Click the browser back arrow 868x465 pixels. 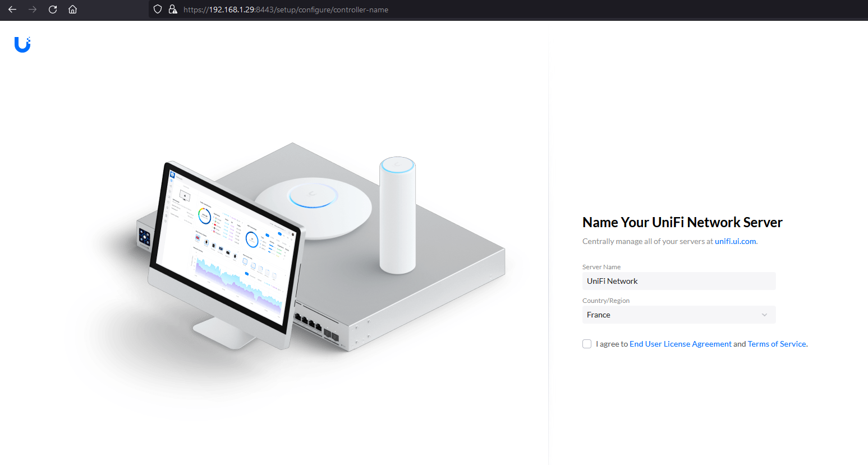pyautogui.click(x=12, y=10)
